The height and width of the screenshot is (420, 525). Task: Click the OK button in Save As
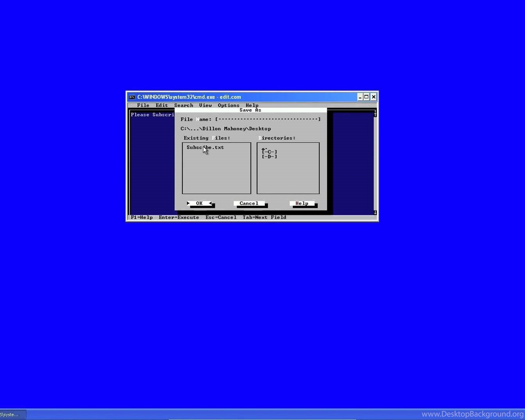[x=199, y=203]
